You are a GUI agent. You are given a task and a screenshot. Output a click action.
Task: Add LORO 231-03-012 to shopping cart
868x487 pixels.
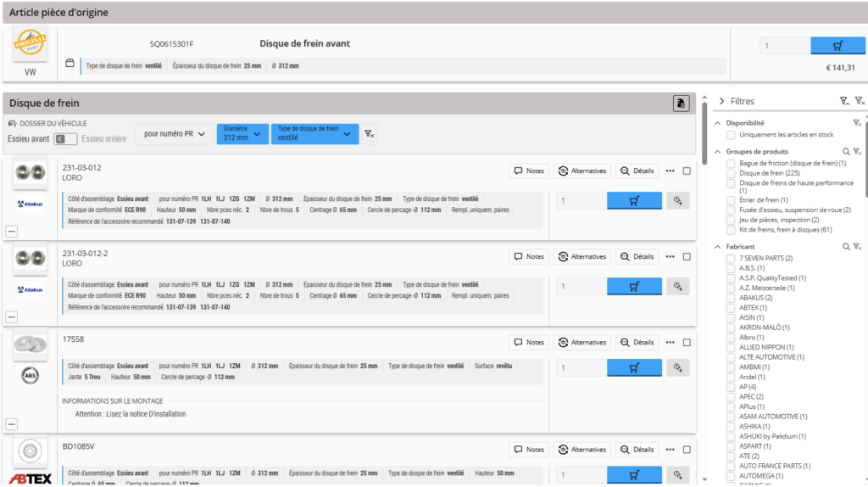(634, 200)
